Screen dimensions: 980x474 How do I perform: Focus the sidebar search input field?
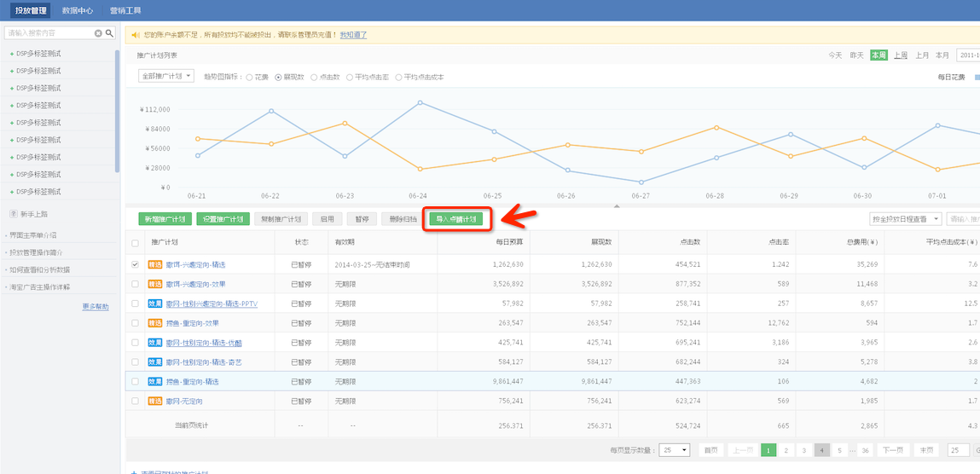50,33
